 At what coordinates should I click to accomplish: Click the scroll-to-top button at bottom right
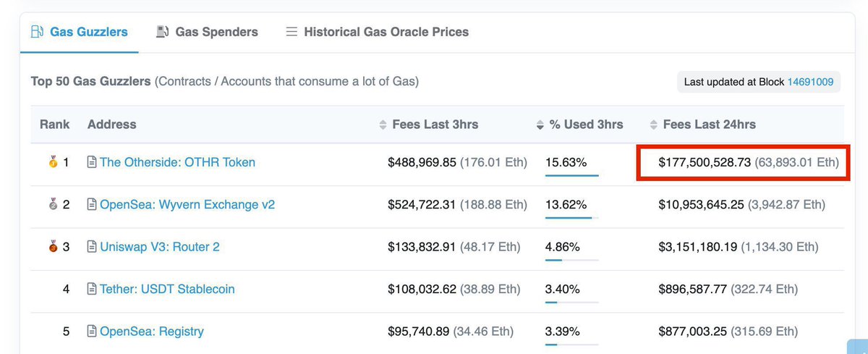[858, 347]
